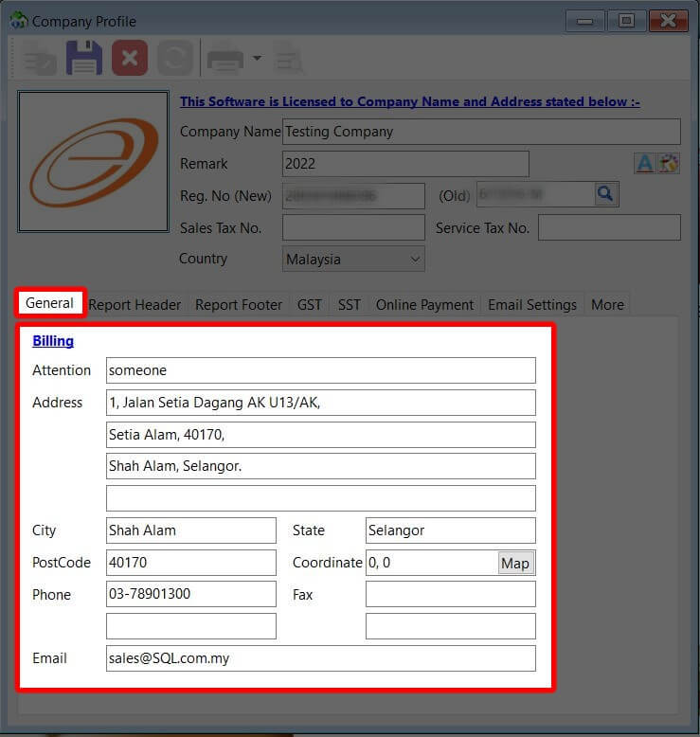The image size is (700, 737).
Task: Click the company logo image box
Action: pos(93,161)
